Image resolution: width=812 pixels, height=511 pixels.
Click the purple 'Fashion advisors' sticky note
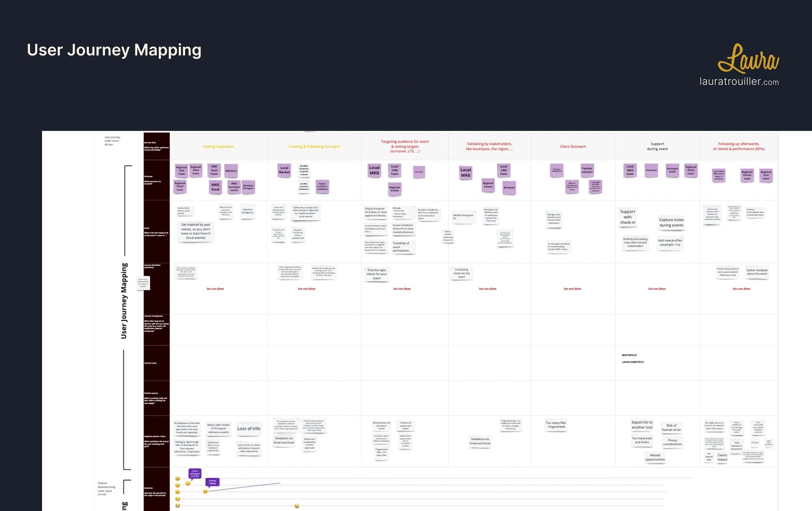[x=587, y=170]
